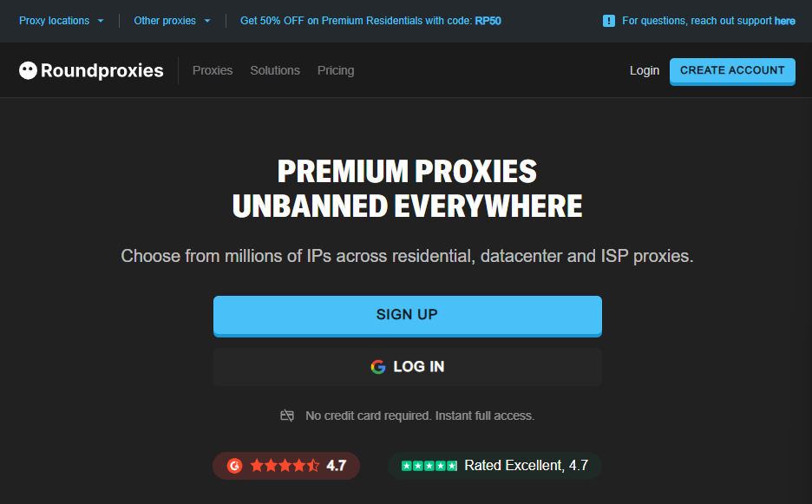The height and width of the screenshot is (504, 812).
Task: Click the Rated Excellent Trustpilot badge
Action: [x=494, y=465]
